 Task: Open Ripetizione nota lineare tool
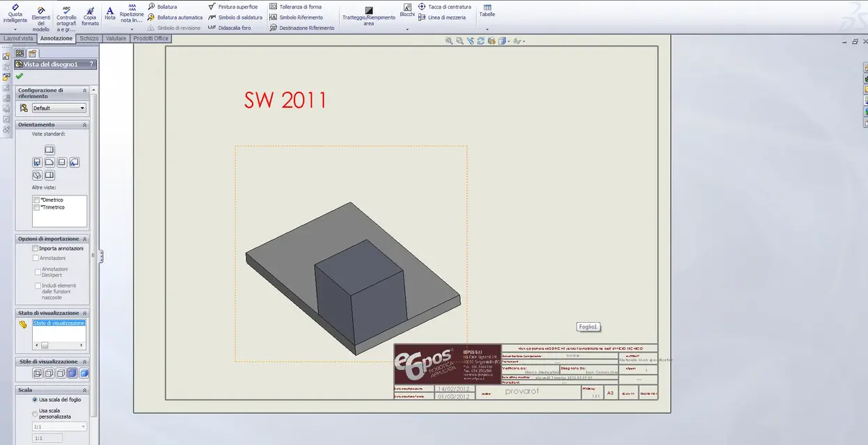point(132,14)
